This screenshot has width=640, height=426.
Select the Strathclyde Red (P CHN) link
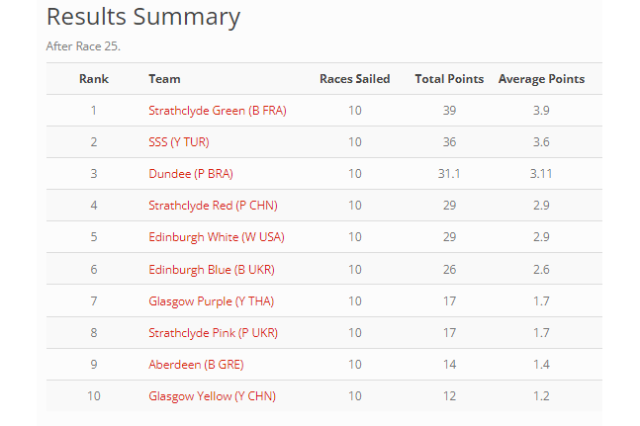click(x=211, y=206)
